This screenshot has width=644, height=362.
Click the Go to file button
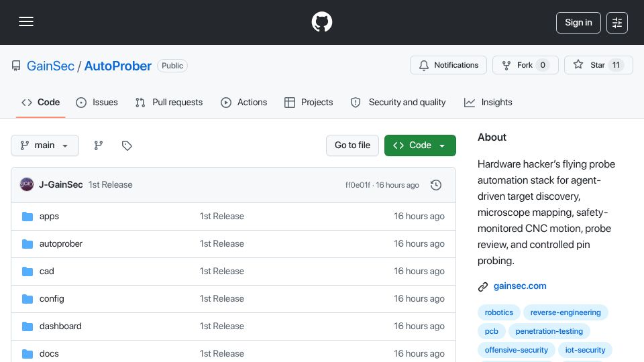[352, 145]
